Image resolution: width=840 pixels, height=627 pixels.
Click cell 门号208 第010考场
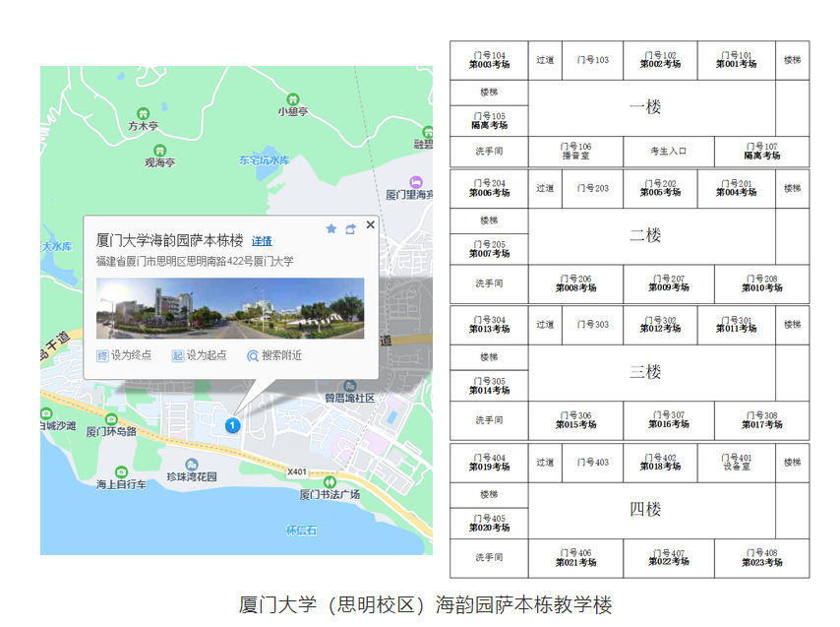point(761,283)
